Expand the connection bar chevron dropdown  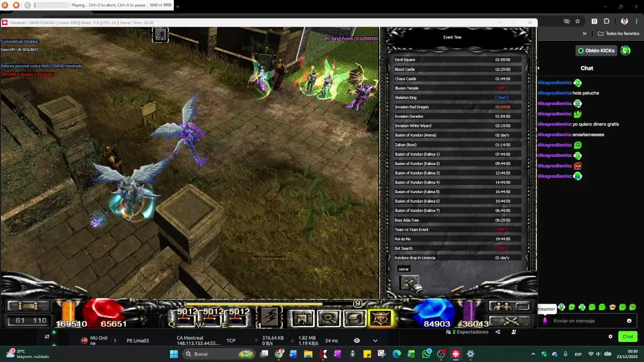[x=375, y=340]
